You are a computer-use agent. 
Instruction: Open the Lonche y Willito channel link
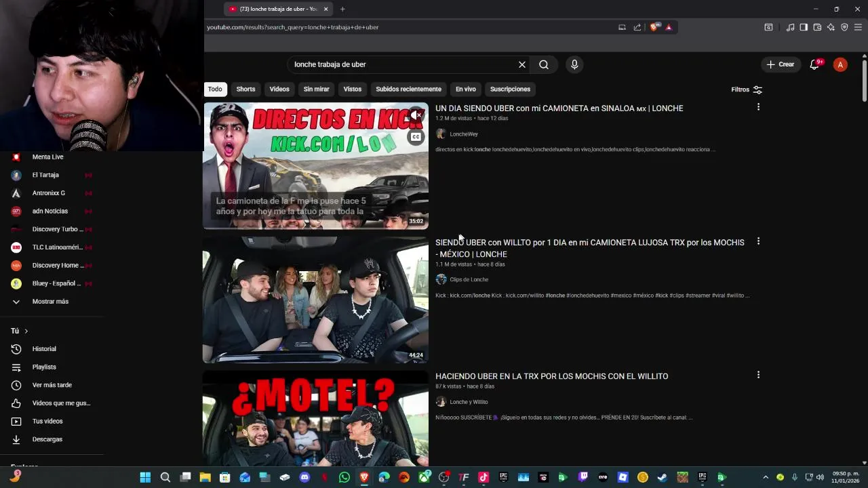(469, 402)
